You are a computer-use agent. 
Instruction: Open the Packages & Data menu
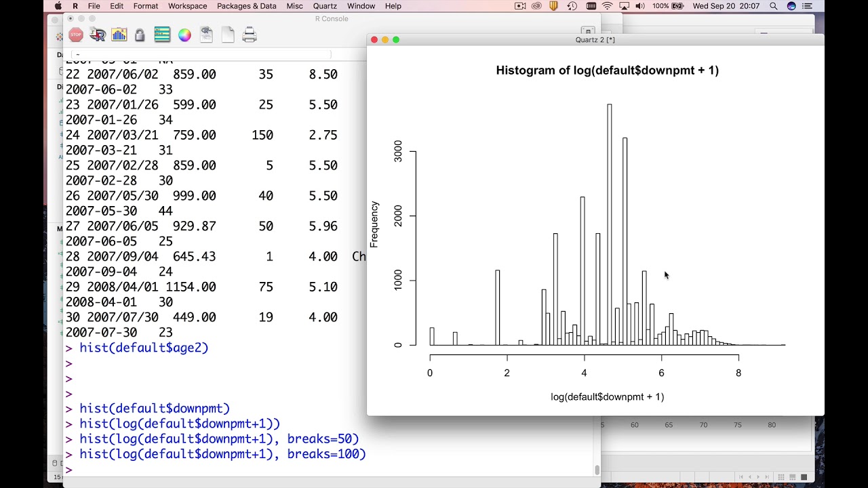pos(247,6)
